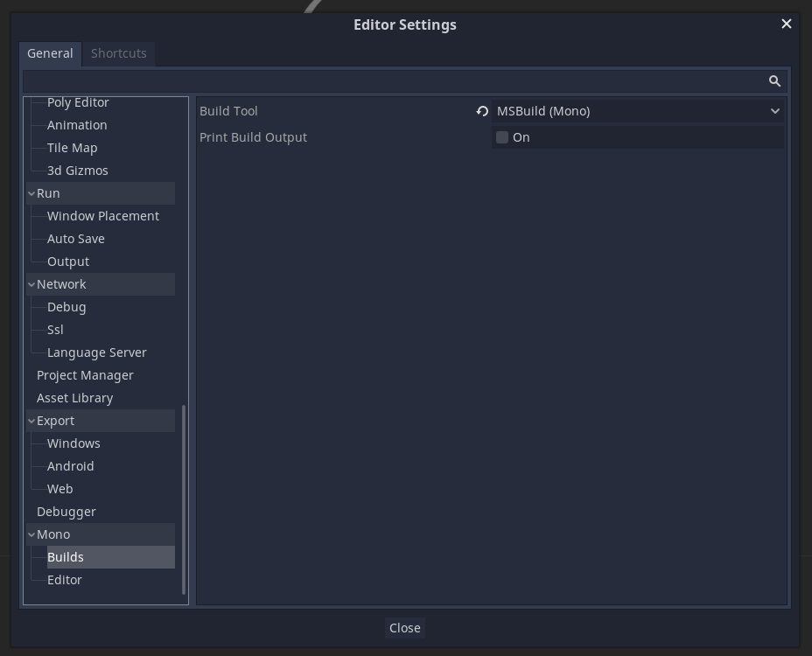Switch to the Shortcuts tab

119,53
